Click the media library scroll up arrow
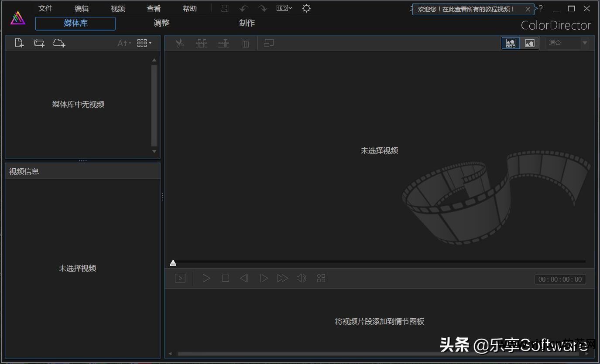 pyautogui.click(x=154, y=60)
